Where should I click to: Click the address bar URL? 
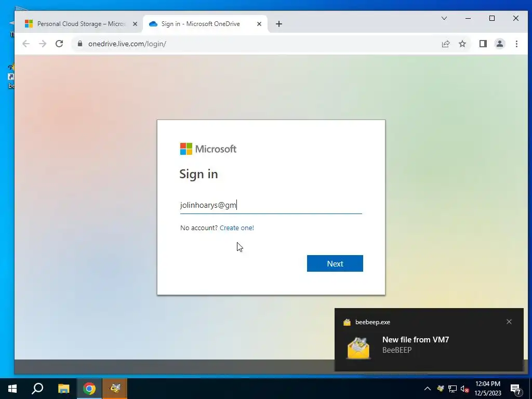pos(127,44)
